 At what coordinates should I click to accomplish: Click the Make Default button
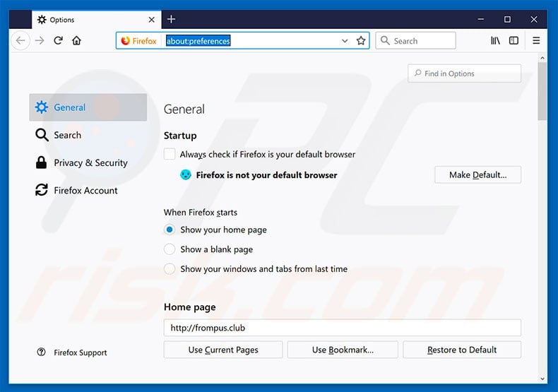477,174
